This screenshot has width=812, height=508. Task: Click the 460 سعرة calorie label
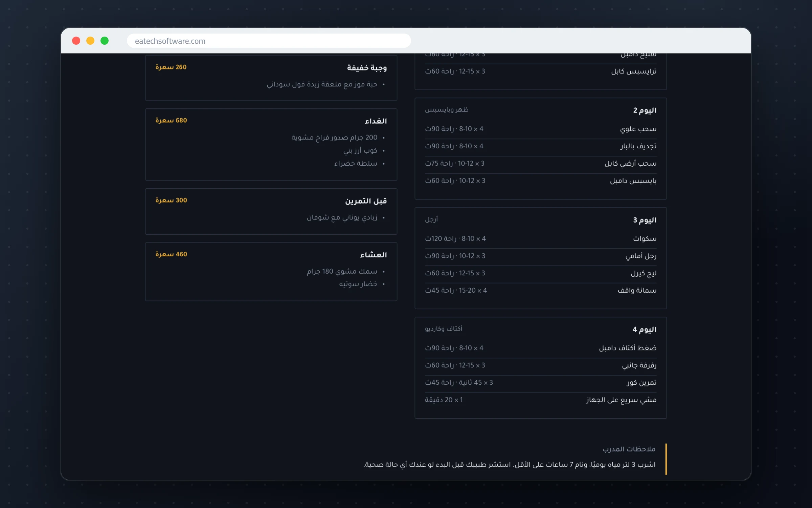coord(171,254)
